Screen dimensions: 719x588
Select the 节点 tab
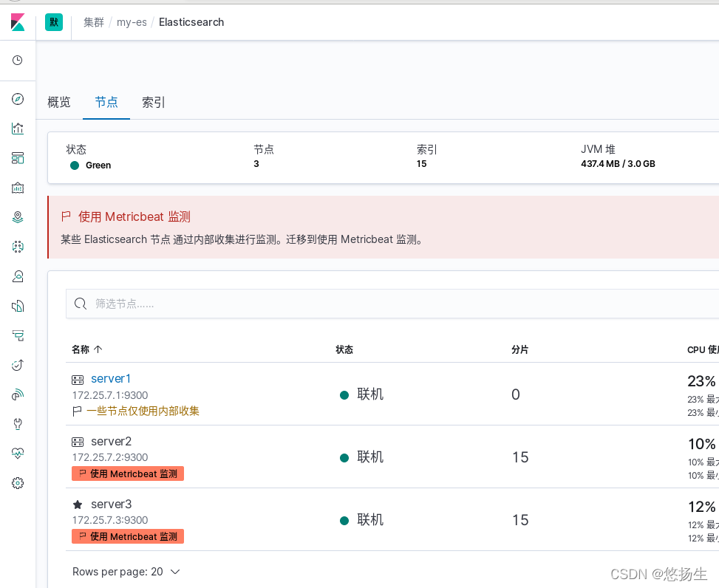click(x=106, y=102)
